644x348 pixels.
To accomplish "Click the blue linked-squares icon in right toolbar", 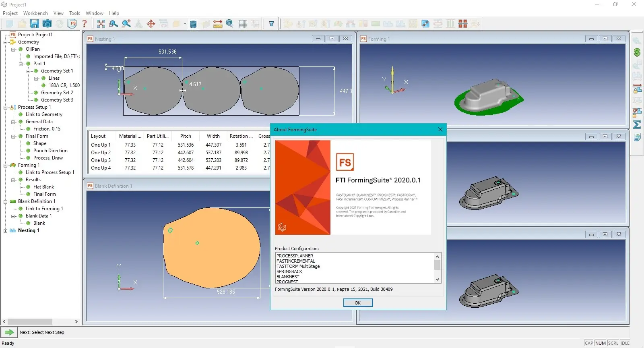I will pos(425,24).
